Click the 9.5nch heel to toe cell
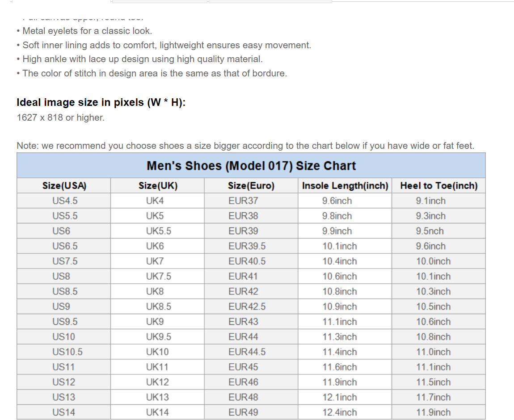Image resolution: width=514 pixels, height=420 pixels. coord(430,231)
